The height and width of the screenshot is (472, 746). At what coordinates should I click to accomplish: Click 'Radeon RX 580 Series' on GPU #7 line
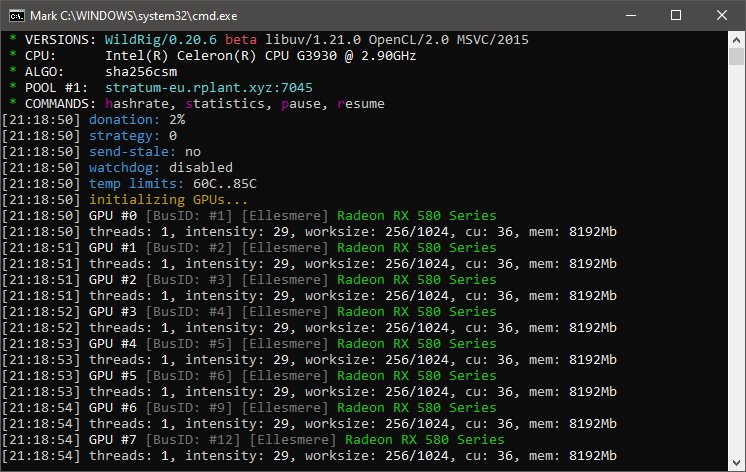425,440
